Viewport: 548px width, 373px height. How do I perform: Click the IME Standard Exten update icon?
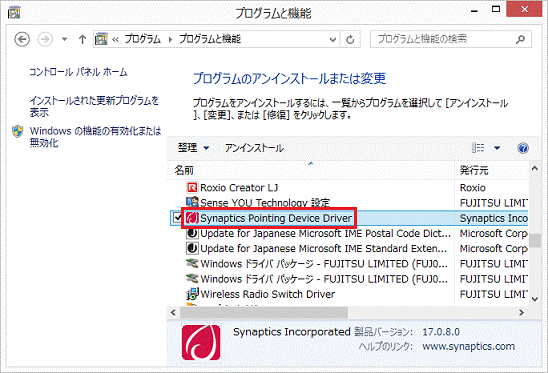point(192,248)
